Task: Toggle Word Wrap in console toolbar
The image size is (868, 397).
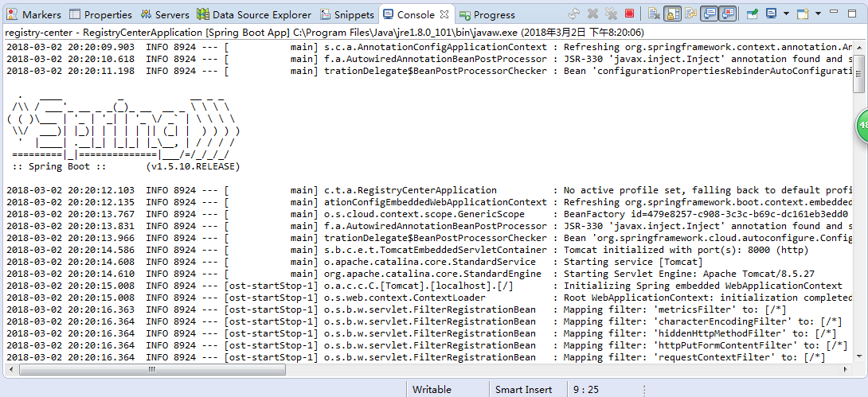Action: click(x=690, y=14)
